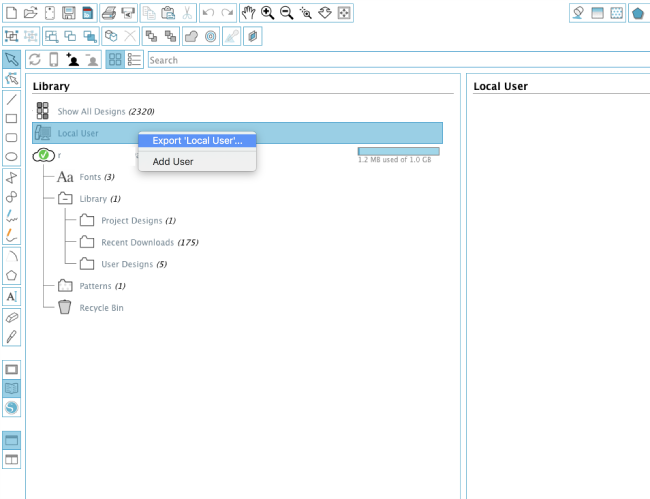The width and height of the screenshot is (650, 499).
Task: Show the design page view
Action: pos(12,370)
